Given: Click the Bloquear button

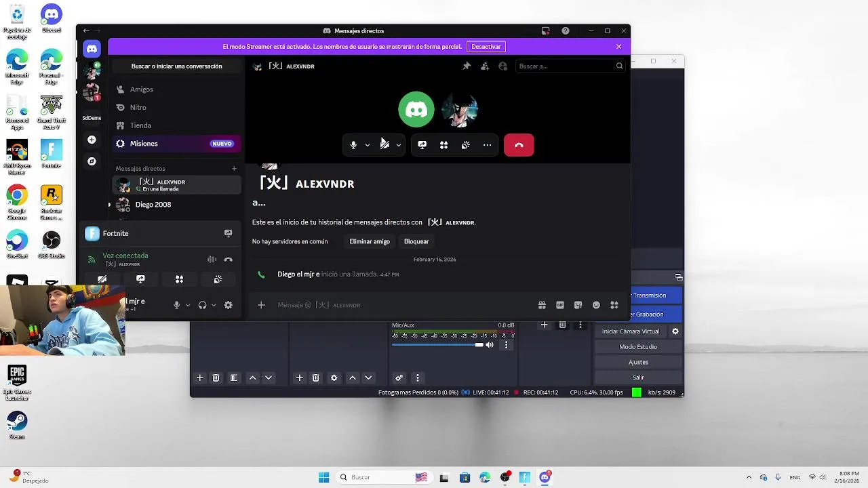Looking at the screenshot, I should coord(416,241).
